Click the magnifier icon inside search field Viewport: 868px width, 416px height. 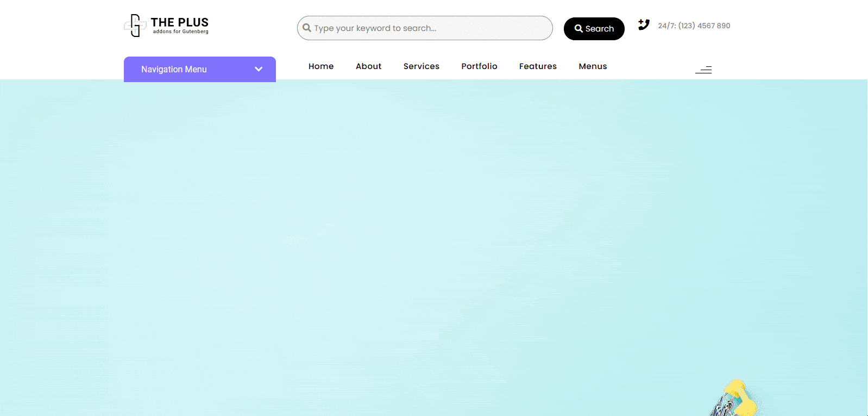click(x=307, y=28)
